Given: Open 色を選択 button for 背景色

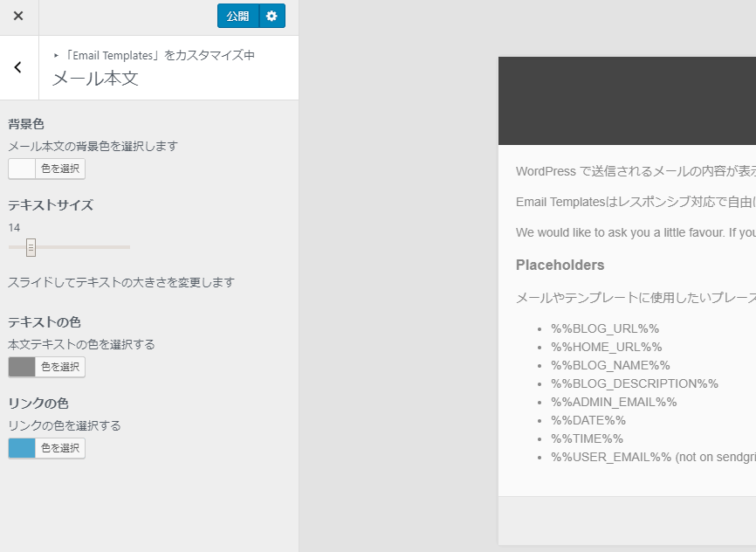Looking at the screenshot, I should click(x=60, y=169).
